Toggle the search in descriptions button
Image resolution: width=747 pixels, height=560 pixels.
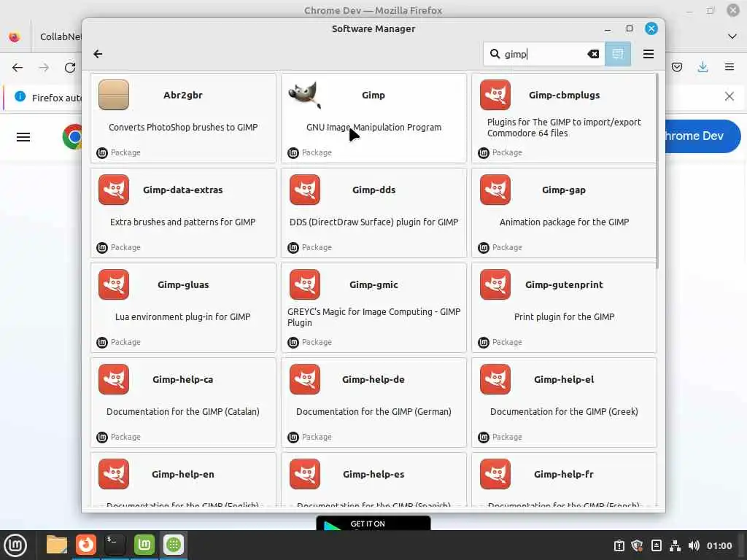pos(618,54)
